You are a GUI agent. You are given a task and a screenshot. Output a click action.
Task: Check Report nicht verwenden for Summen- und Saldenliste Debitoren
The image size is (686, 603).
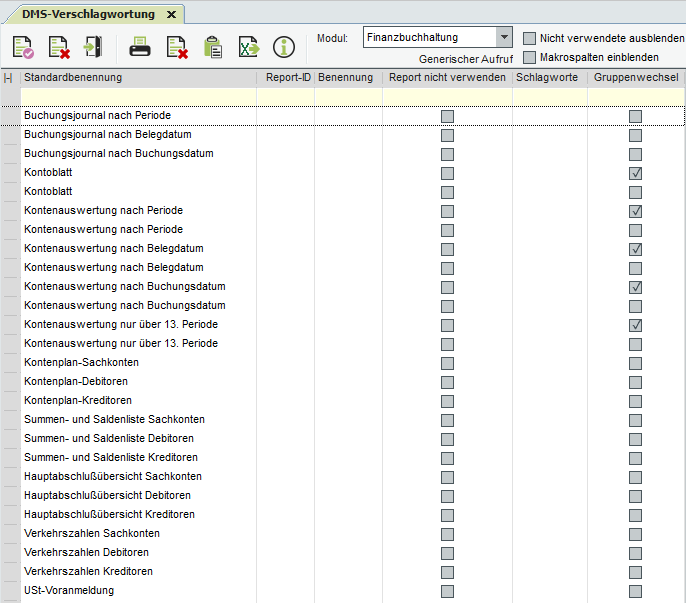447,439
